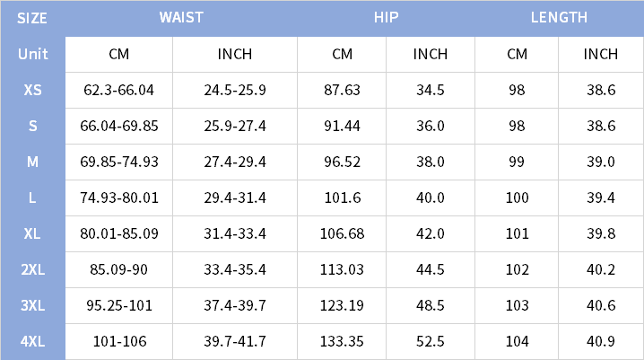The width and height of the screenshot is (644, 360).
Task: Click the hip CM value 96.52
Action: (x=342, y=162)
